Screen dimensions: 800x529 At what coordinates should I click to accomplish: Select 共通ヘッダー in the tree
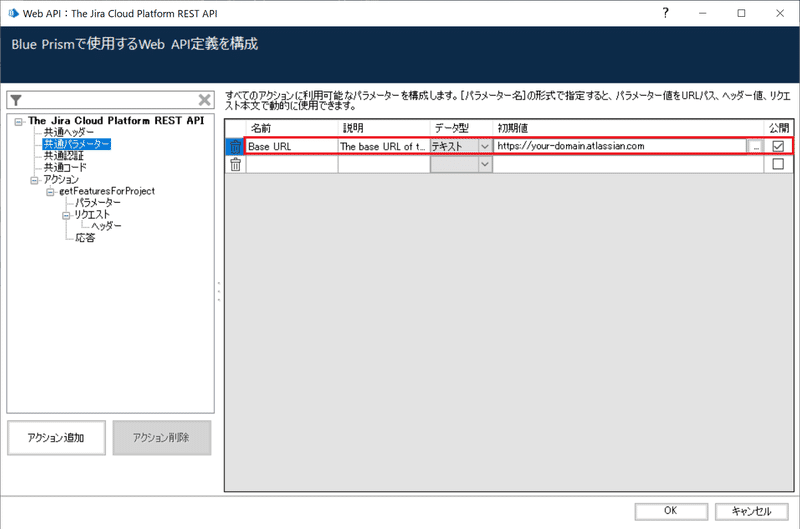68,132
